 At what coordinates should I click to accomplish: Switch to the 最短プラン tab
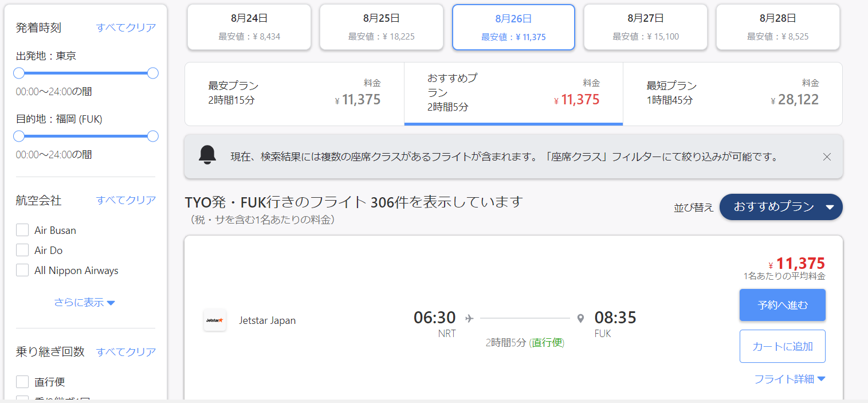point(732,94)
